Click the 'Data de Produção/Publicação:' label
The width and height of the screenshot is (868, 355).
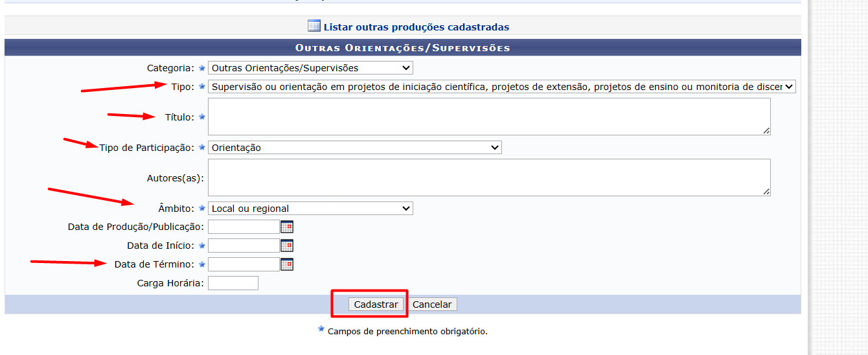pos(135,227)
